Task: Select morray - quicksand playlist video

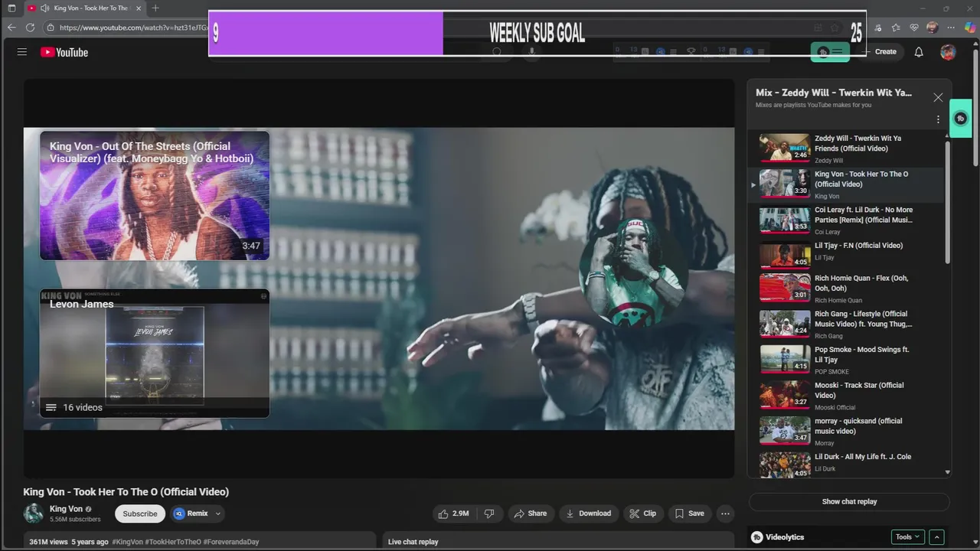Action: [847, 432]
